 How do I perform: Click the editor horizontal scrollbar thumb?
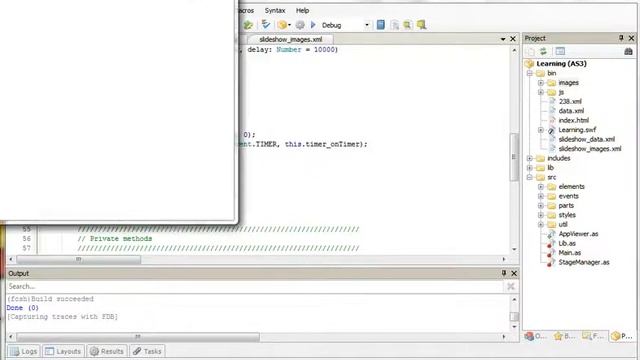coord(78,259)
